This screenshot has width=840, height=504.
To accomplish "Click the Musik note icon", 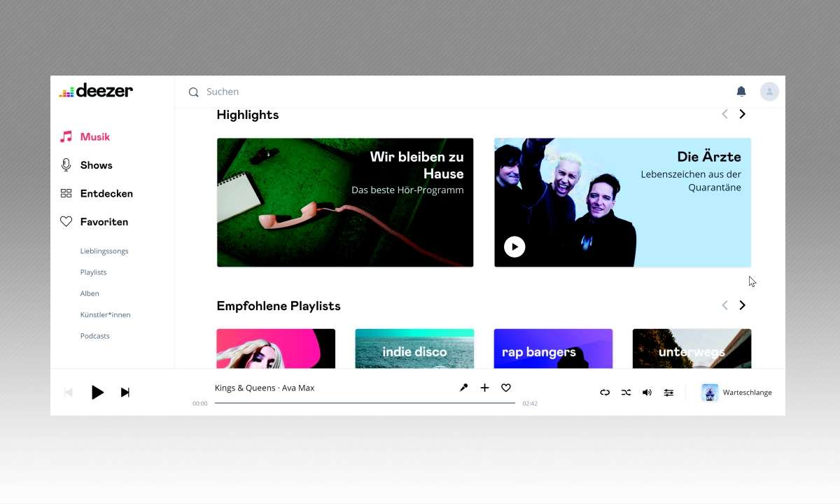I will 66,136.
